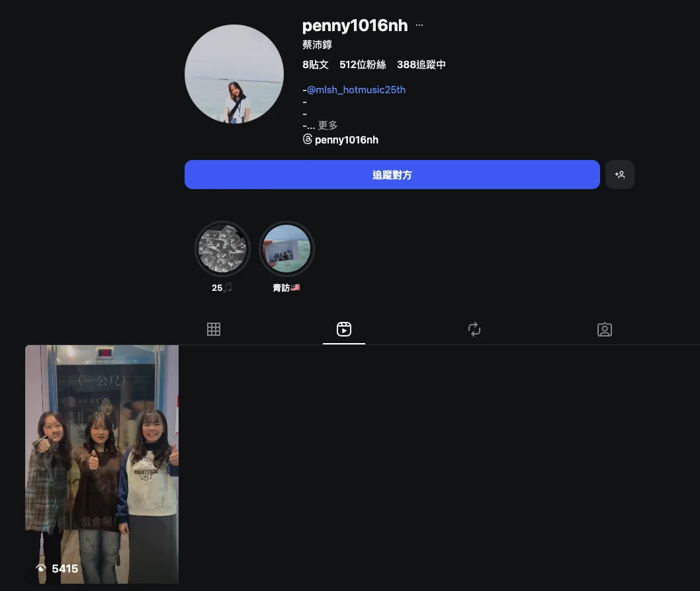Open the 青訪 story highlight
Viewport: 700px width, 591px height.
(x=286, y=249)
